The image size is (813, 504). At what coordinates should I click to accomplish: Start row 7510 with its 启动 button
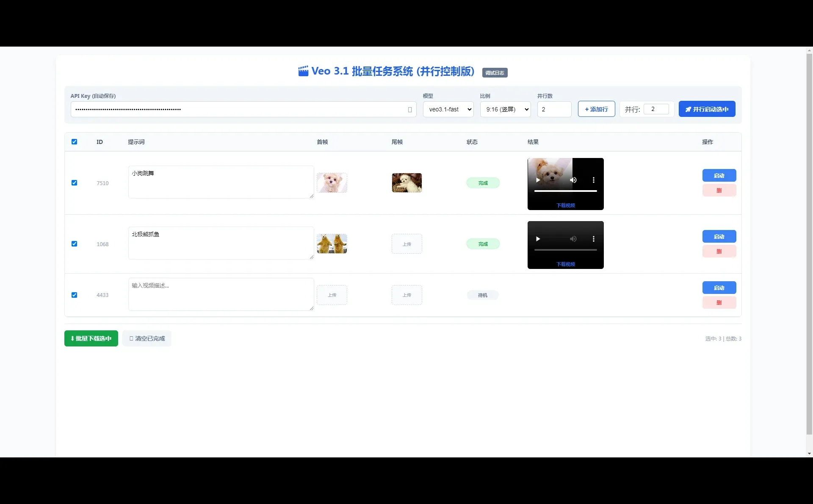click(719, 175)
